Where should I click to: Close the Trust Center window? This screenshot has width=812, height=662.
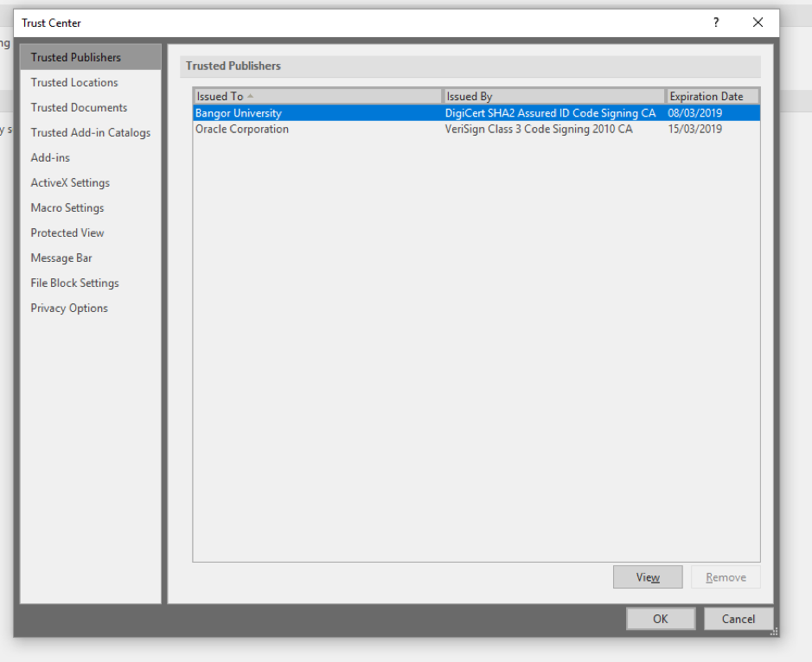tap(758, 22)
